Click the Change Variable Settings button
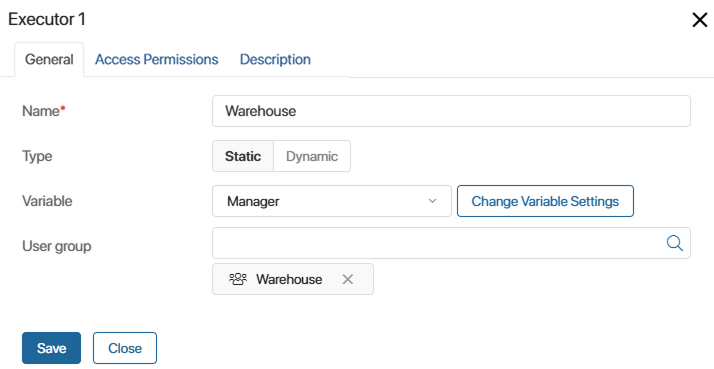This screenshot has height=369, width=714. coord(545,201)
